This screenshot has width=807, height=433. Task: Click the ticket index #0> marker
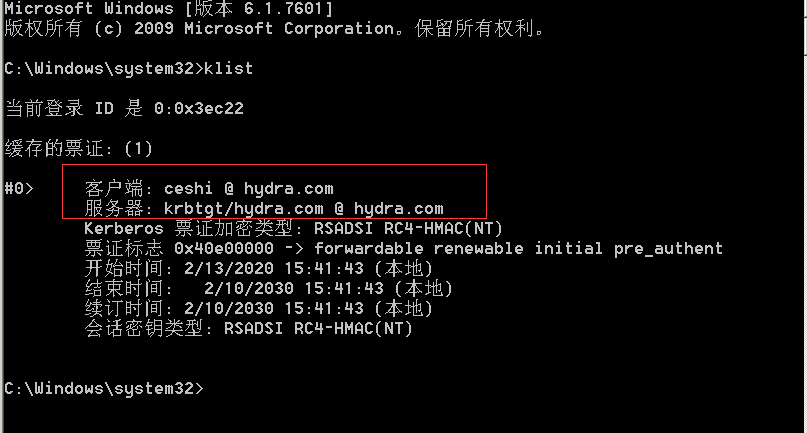[19, 188]
